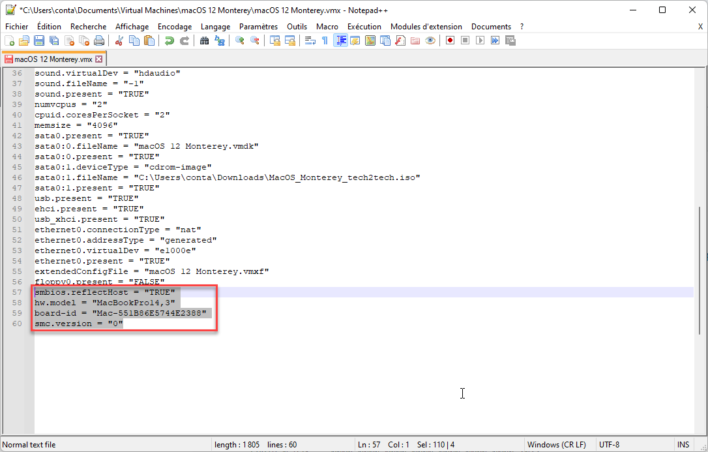This screenshot has height=452, width=708.
Task: Click the green Undo arrow
Action: (169, 41)
